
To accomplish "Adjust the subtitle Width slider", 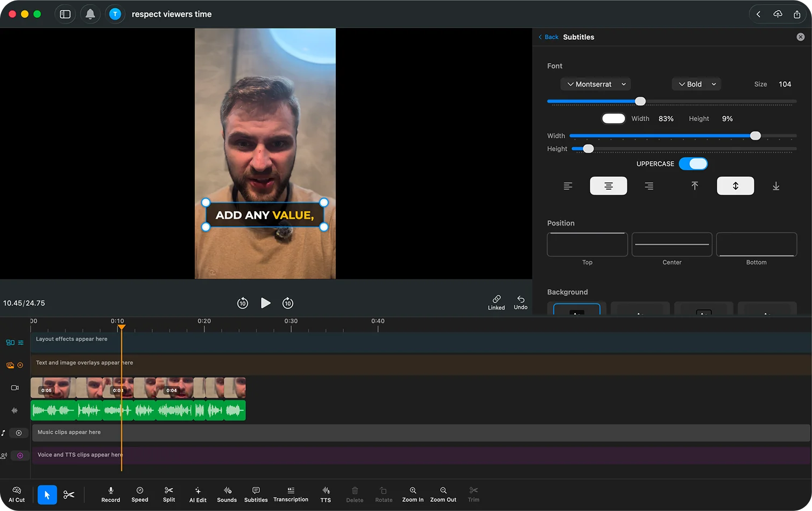I will tap(755, 136).
